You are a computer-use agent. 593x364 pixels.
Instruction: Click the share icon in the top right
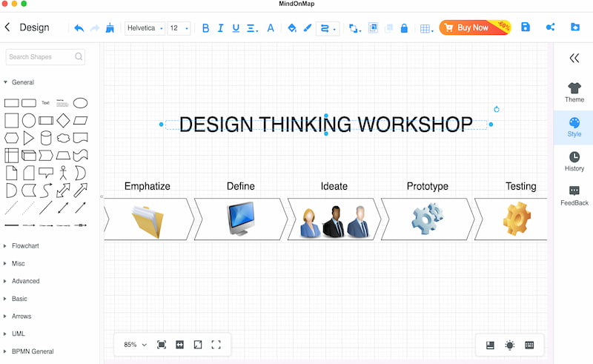coord(550,27)
